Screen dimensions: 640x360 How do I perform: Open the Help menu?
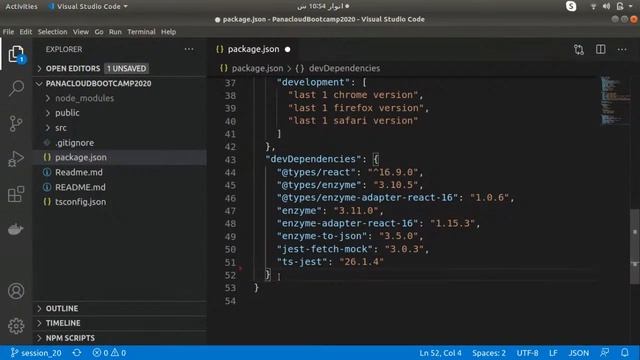pos(168,32)
